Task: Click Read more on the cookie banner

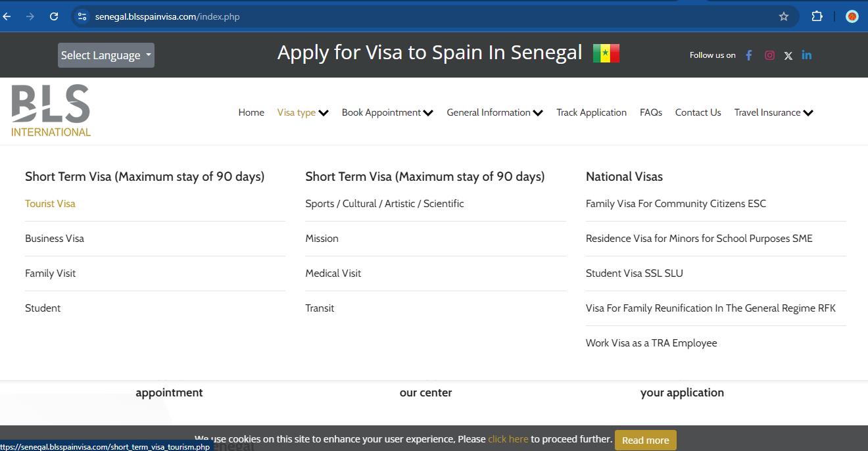Action: coord(645,440)
